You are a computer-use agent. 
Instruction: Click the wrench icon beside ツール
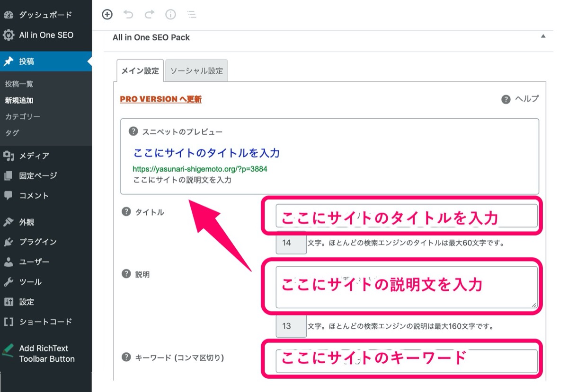click(9, 282)
